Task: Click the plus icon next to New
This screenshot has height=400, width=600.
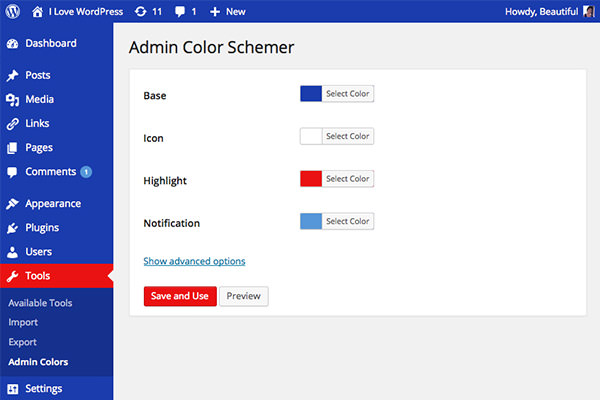Action: click(215, 12)
